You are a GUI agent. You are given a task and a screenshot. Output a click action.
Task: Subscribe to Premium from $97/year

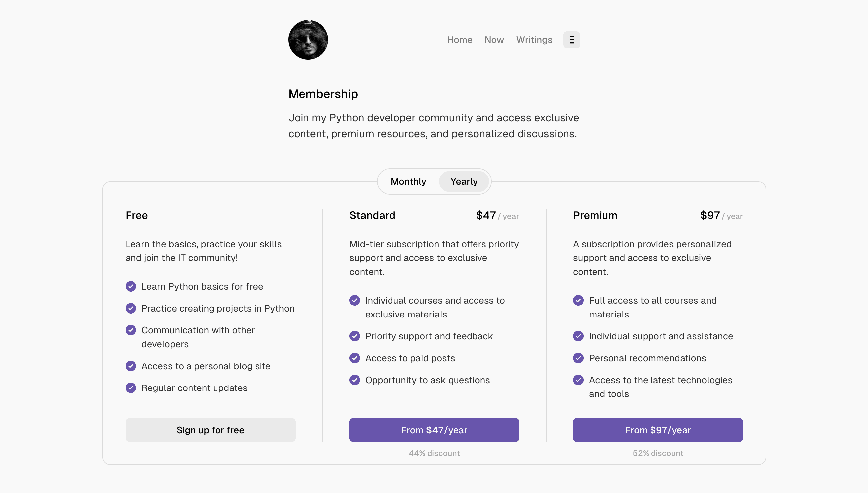click(x=657, y=430)
